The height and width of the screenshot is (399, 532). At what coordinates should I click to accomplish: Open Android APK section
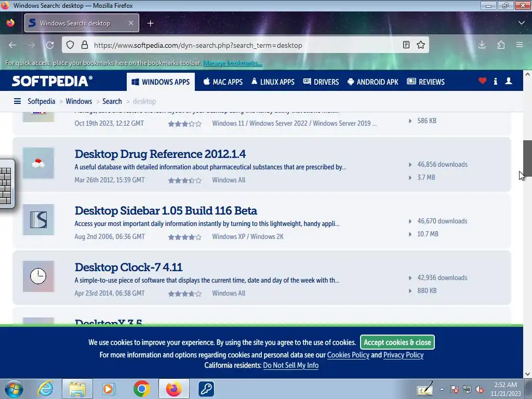(x=373, y=82)
